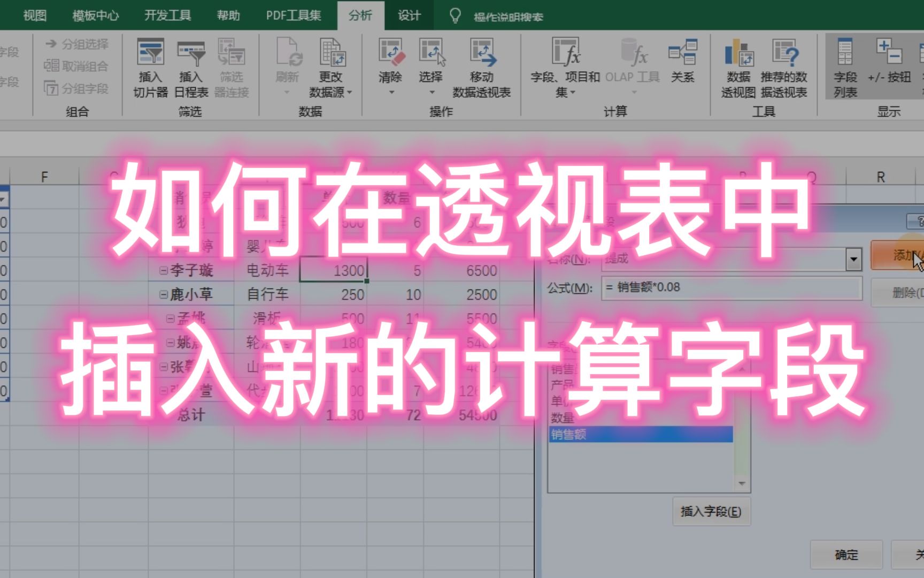The image size is (924, 578).
Task: Switch to the 设计 tab
Action: point(409,16)
